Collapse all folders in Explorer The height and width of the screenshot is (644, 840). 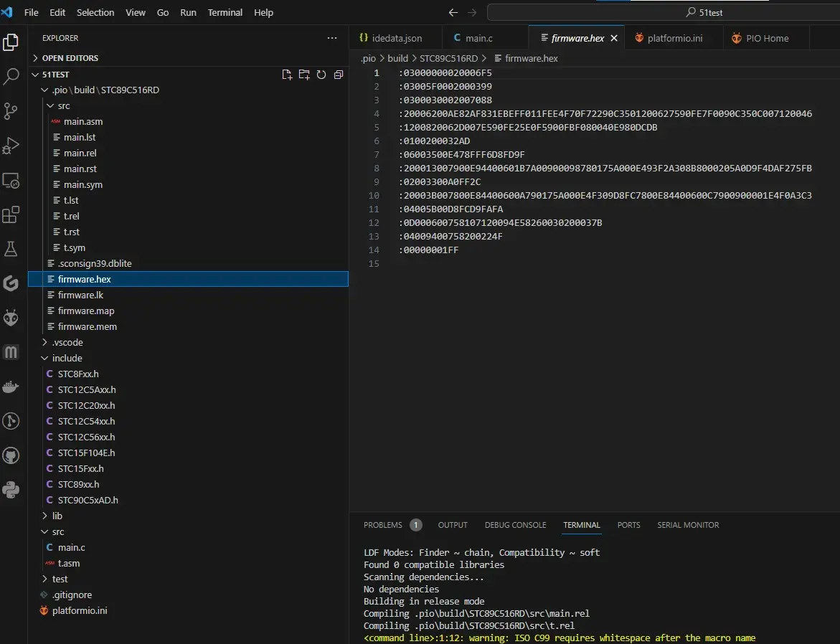click(338, 75)
